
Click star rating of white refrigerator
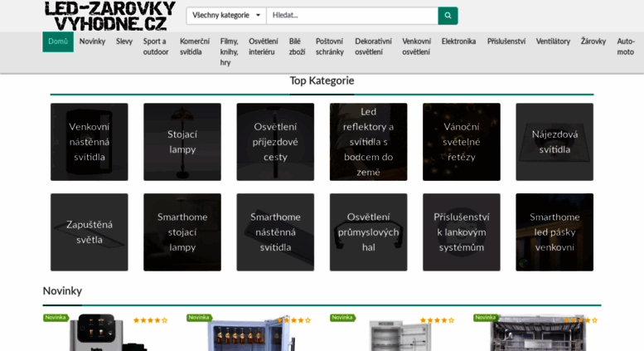point(437,320)
